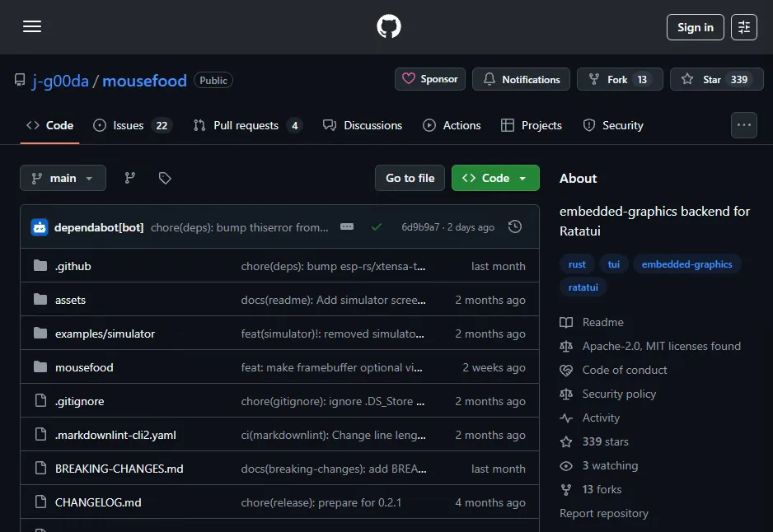Click the Go to file button
Screen dimensions: 773x532
pyautogui.click(x=410, y=177)
